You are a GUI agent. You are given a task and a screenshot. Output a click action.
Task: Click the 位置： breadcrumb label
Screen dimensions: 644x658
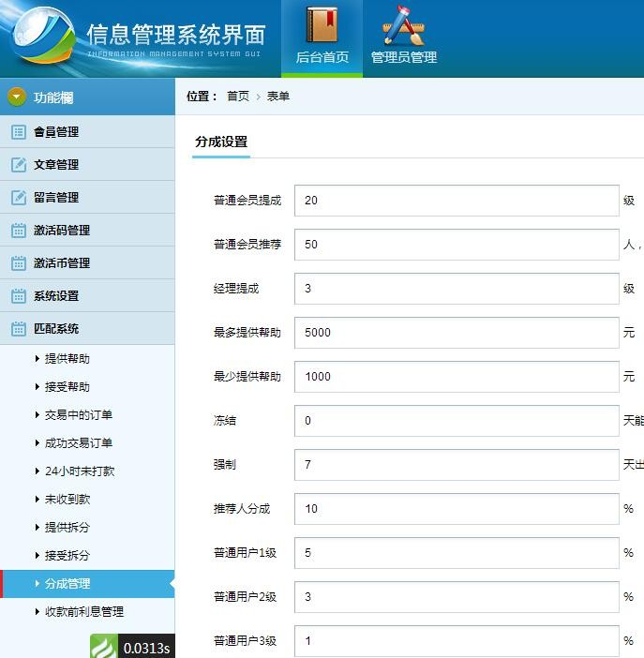pyautogui.click(x=202, y=97)
